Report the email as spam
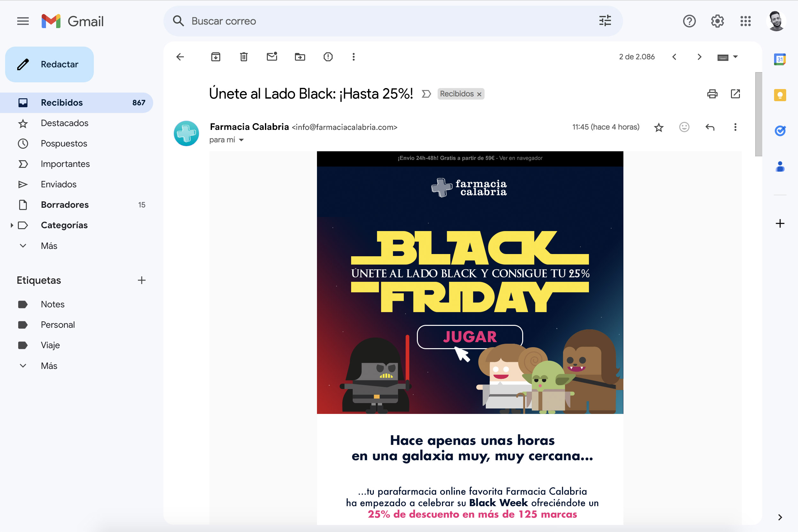798x532 pixels. tap(328, 57)
